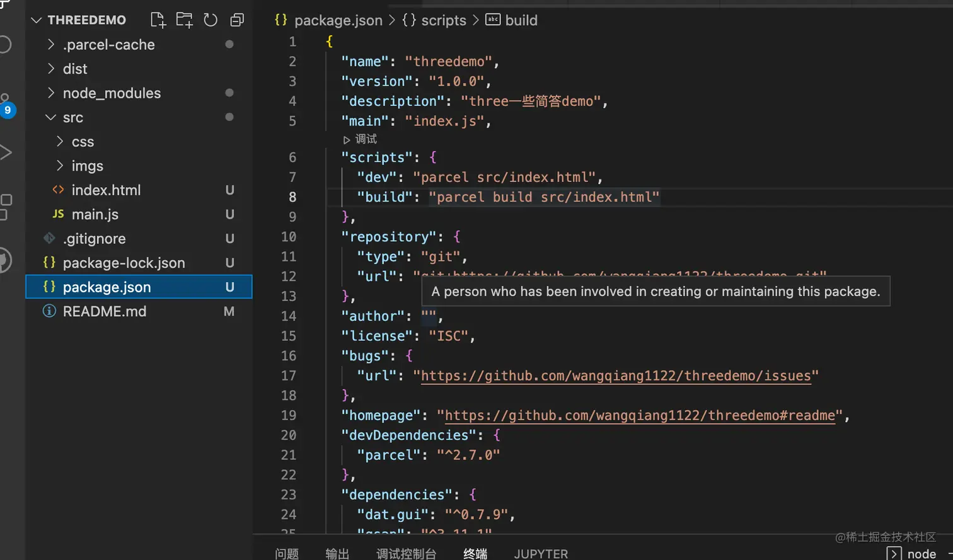Click the node terminal icon in panel
The image size is (953, 560).
(x=894, y=553)
